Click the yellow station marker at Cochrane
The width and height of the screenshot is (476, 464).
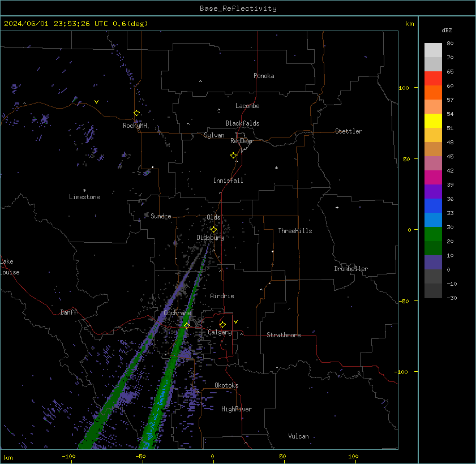(x=187, y=325)
